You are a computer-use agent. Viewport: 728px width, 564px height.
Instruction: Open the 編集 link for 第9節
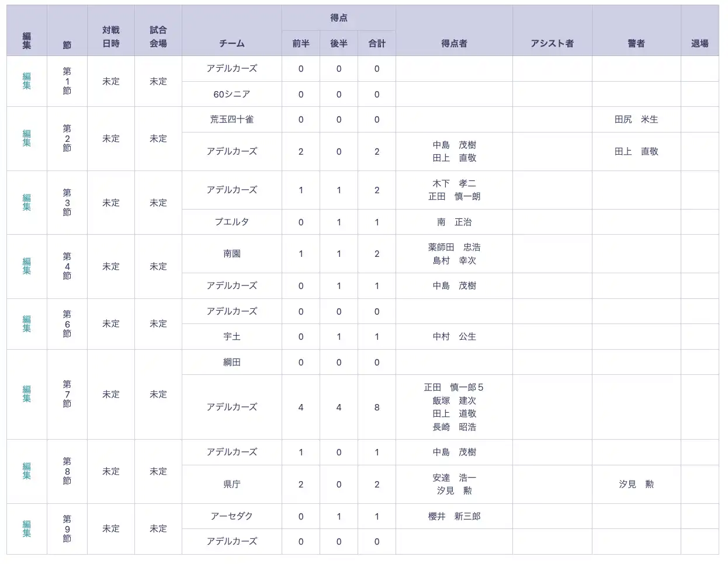click(27, 528)
